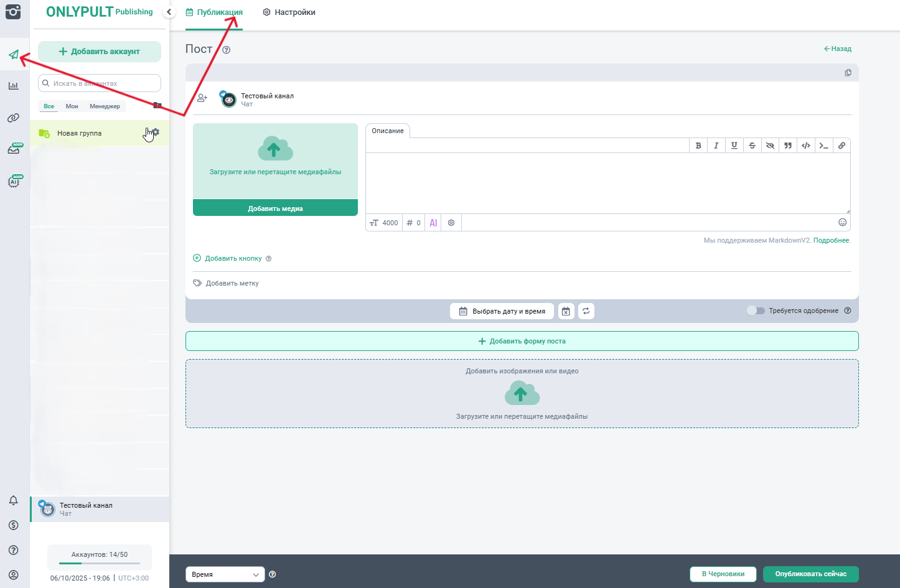The height and width of the screenshot is (588, 900).
Task: Open 'Выбрать дату и время' picker
Action: (x=502, y=311)
